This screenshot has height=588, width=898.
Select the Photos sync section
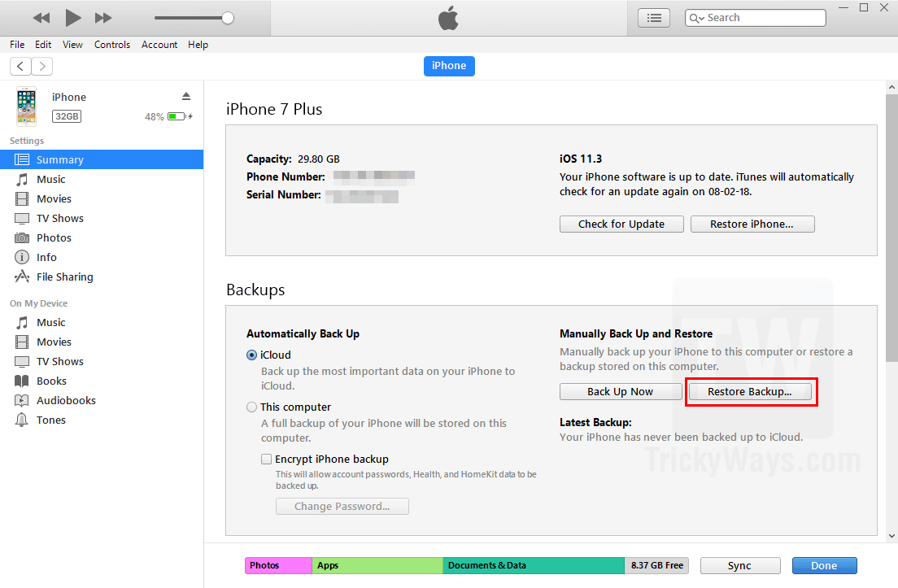(54, 237)
